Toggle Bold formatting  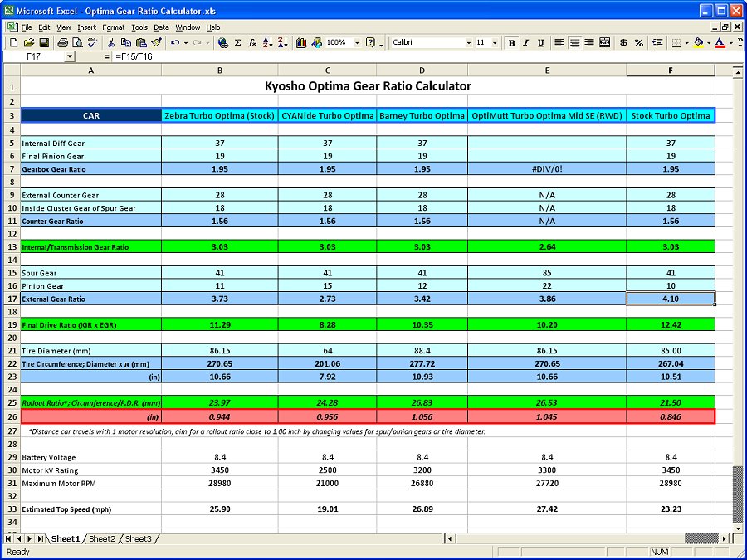(x=511, y=43)
